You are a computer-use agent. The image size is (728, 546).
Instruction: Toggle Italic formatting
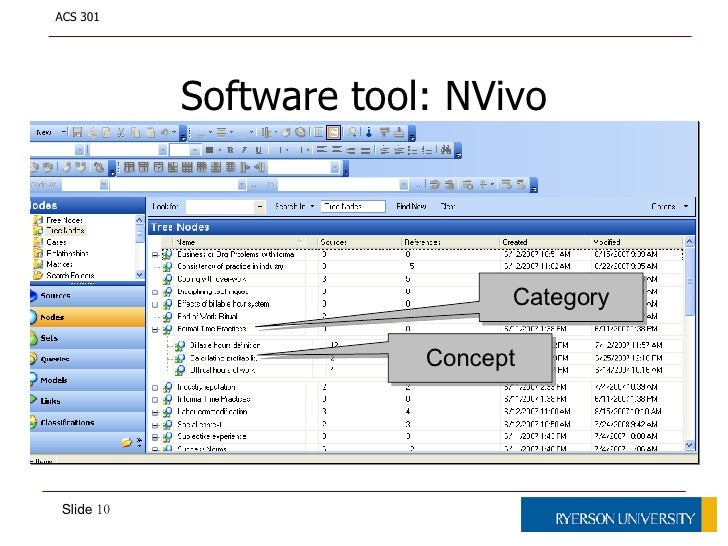244,150
